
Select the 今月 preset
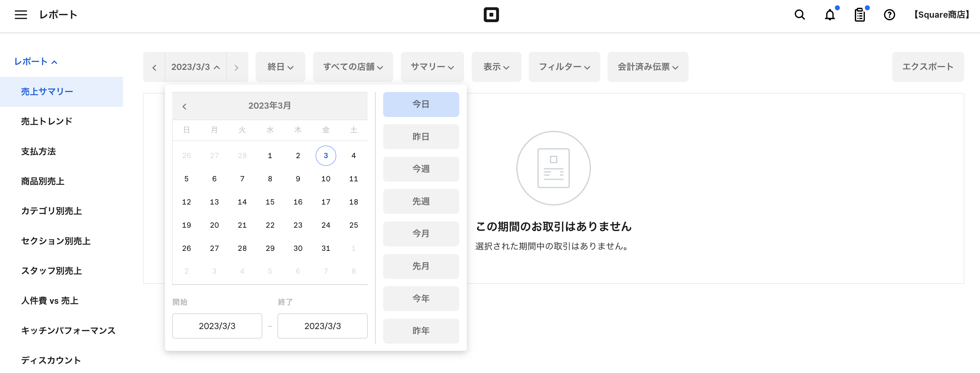[421, 234]
